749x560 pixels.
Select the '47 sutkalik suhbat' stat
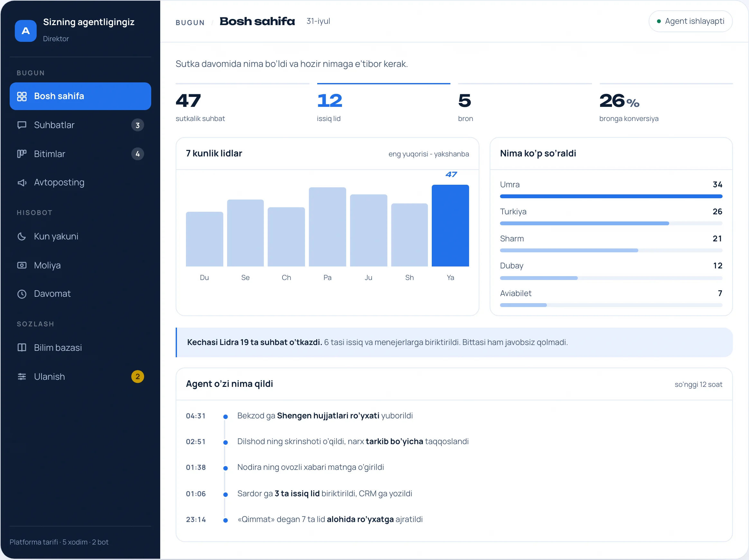click(x=243, y=104)
